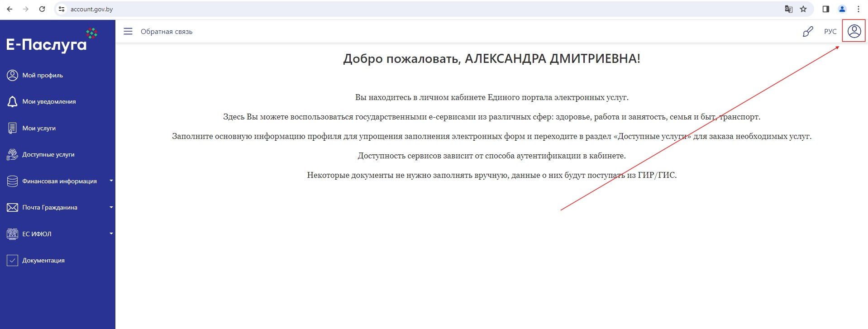Click the browser forward arrow
The image size is (868, 329).
click(26, 9)
